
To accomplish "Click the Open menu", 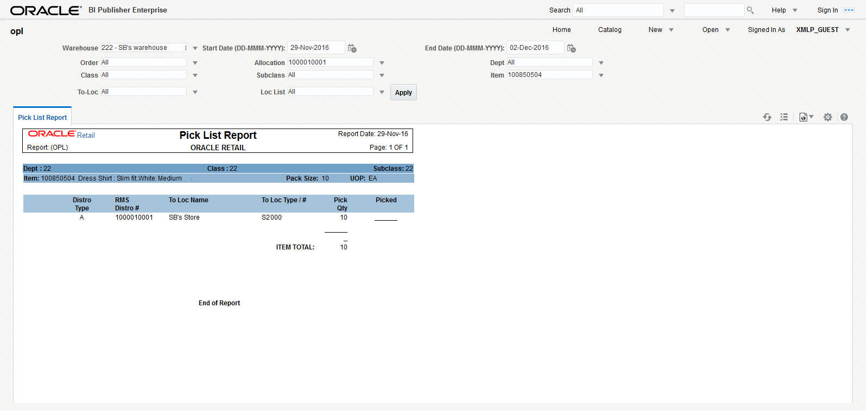I will pos(710,30).
